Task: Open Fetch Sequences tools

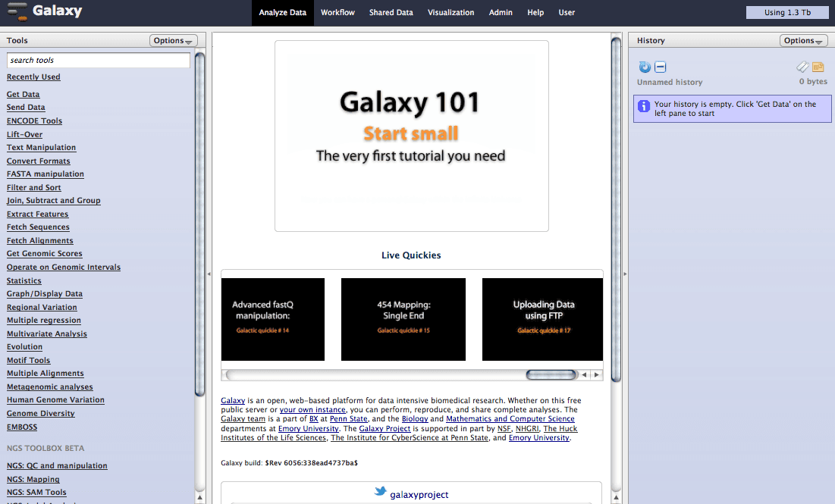Action: tap(39, 227)
